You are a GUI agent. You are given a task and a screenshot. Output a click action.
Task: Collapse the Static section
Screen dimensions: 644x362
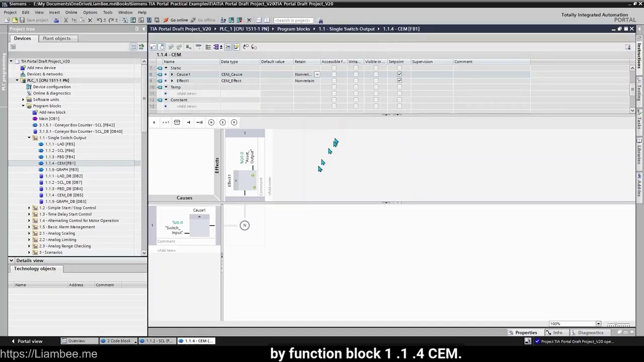pos(166,68)
